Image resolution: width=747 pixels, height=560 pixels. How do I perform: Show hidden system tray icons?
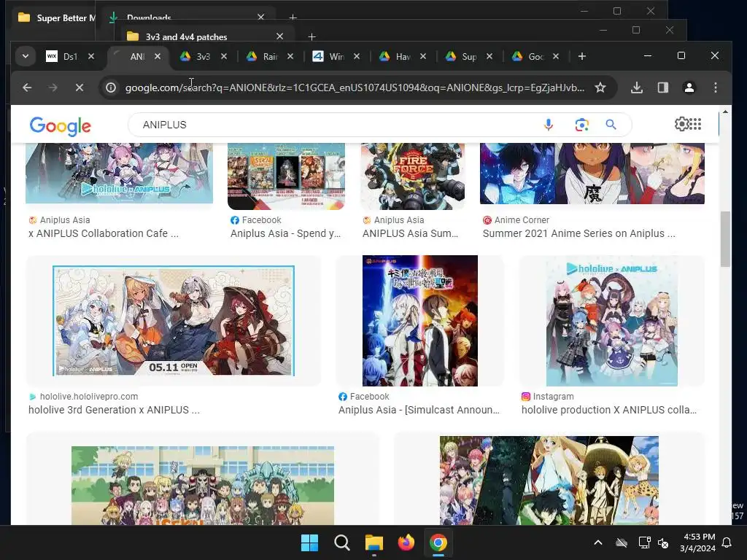(598, 542)
